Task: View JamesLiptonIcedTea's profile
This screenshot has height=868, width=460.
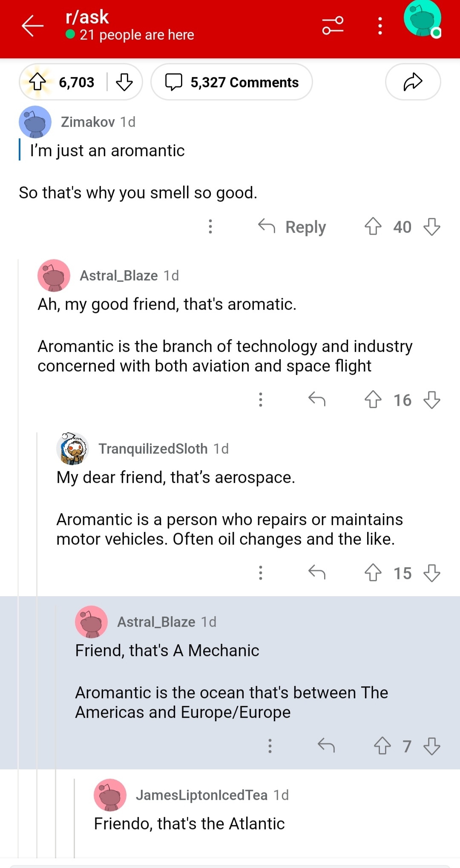Action: point(201,795)
